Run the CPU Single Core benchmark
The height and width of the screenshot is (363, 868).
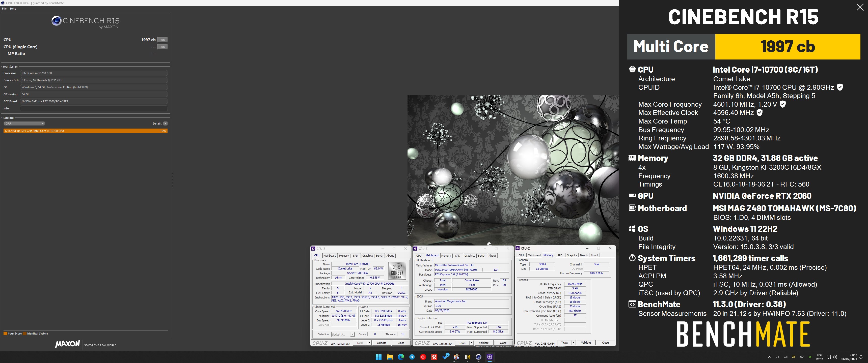click(x=162, y=47)
